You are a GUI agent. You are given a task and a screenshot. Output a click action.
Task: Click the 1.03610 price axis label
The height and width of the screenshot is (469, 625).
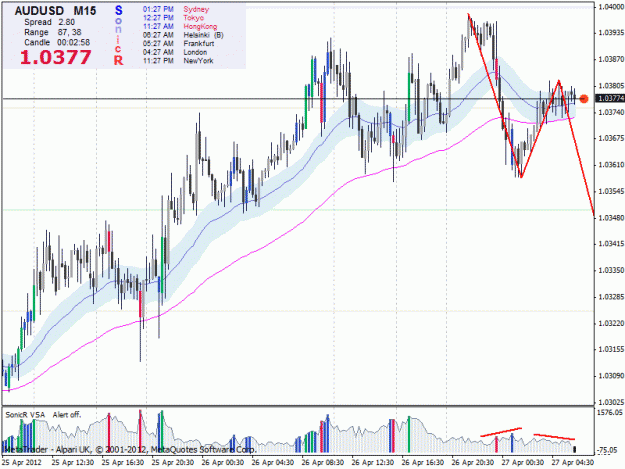click(x=611, y=165)
